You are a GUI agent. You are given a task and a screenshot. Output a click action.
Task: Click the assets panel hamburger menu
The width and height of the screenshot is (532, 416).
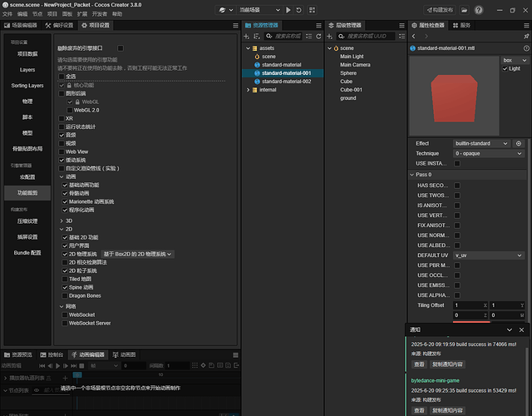pos(318,26)
